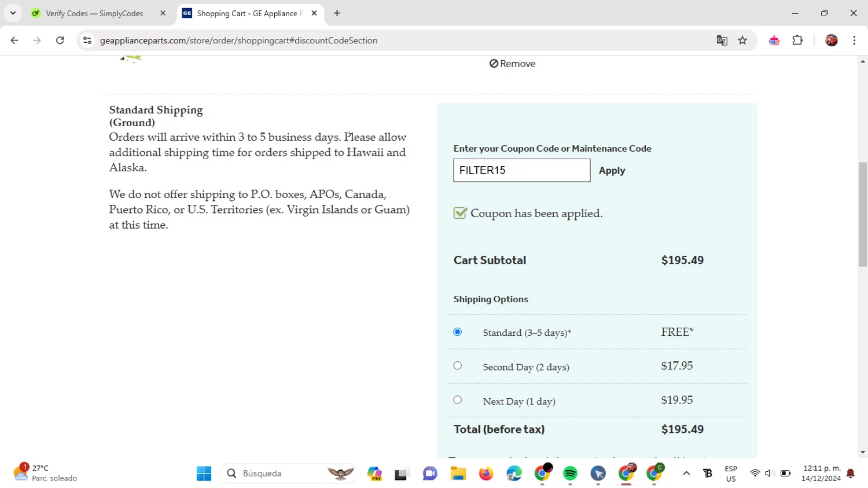This screenshot has width=868, height=488.
Task: Click the scrollbar's down arrow
Action: [863, 453]
